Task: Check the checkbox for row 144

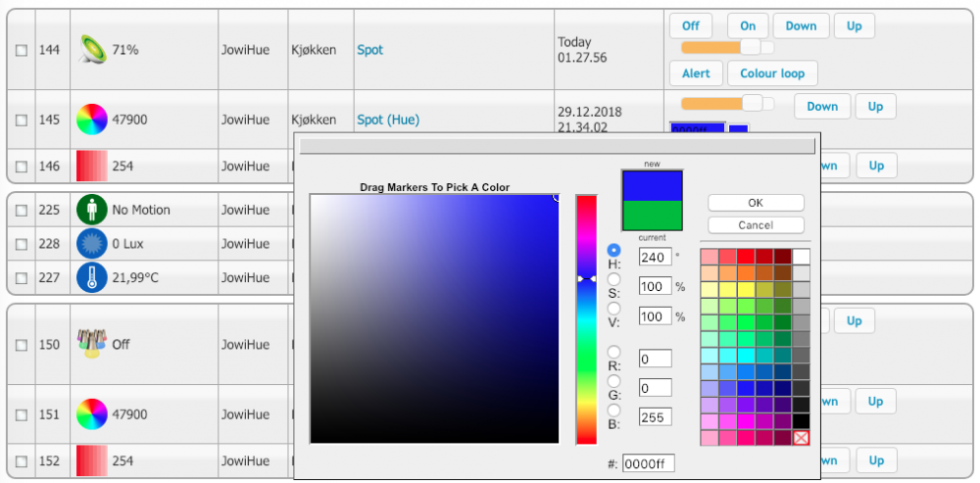Action: click(x=22, y=50)
